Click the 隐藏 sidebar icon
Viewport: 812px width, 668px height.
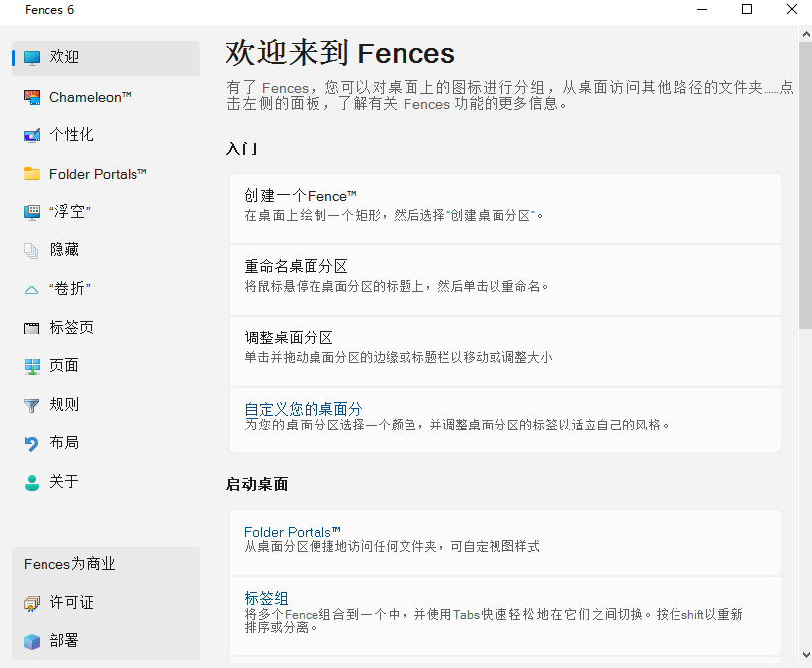point(31,250)
